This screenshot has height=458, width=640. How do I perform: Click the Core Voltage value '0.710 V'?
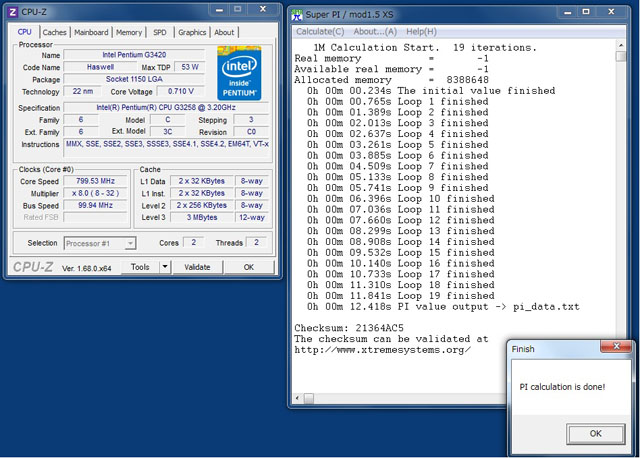[x=180, y=91]
